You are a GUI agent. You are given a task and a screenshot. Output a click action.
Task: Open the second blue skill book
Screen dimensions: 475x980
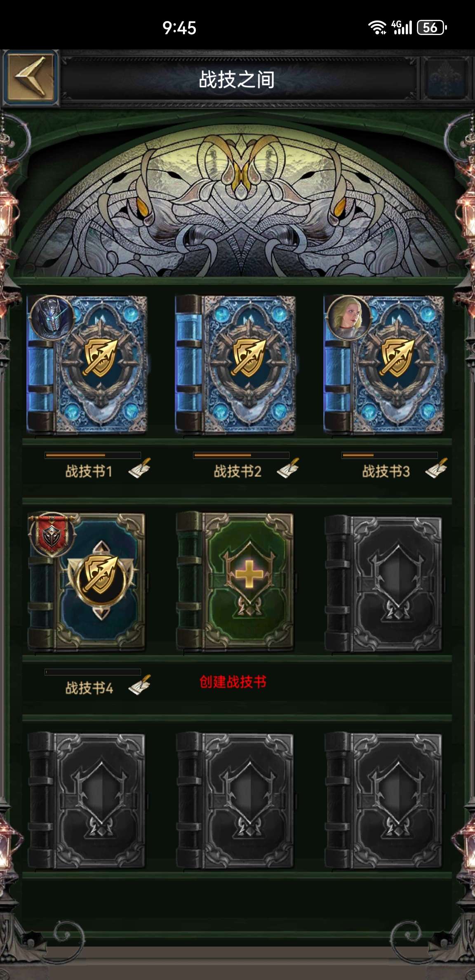pyautogui.click(x=235, y=364)
